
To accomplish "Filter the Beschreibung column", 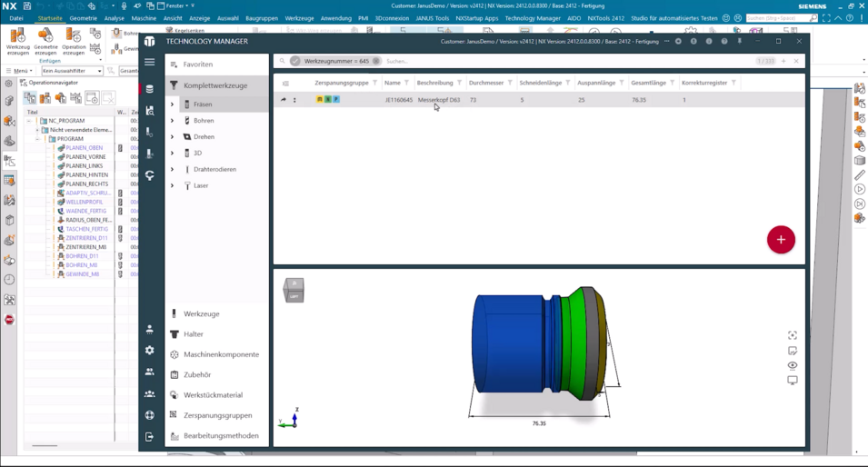I will click(460, 83).
